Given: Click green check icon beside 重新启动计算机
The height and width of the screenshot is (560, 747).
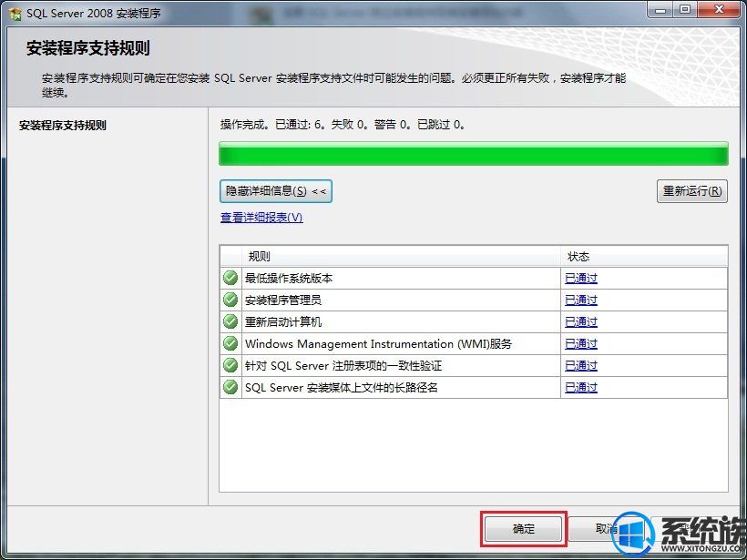Looking at the screenshot, I should [230, 321].
